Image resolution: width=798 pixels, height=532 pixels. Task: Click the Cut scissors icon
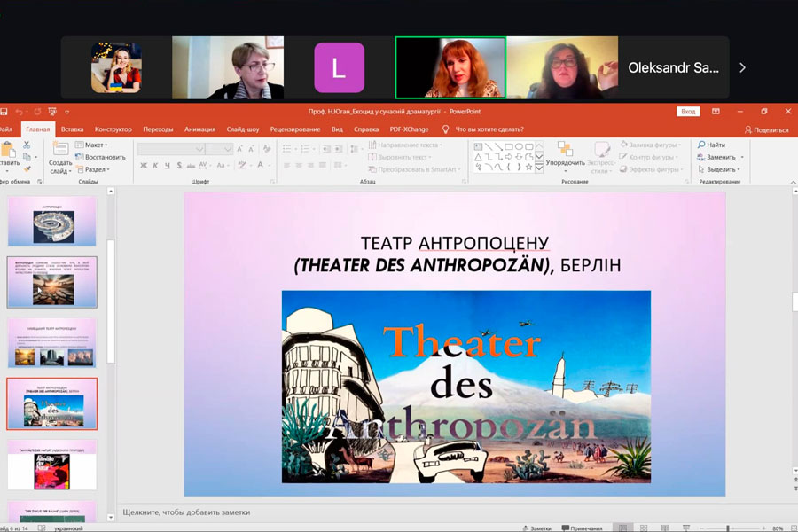click(27, 145)
